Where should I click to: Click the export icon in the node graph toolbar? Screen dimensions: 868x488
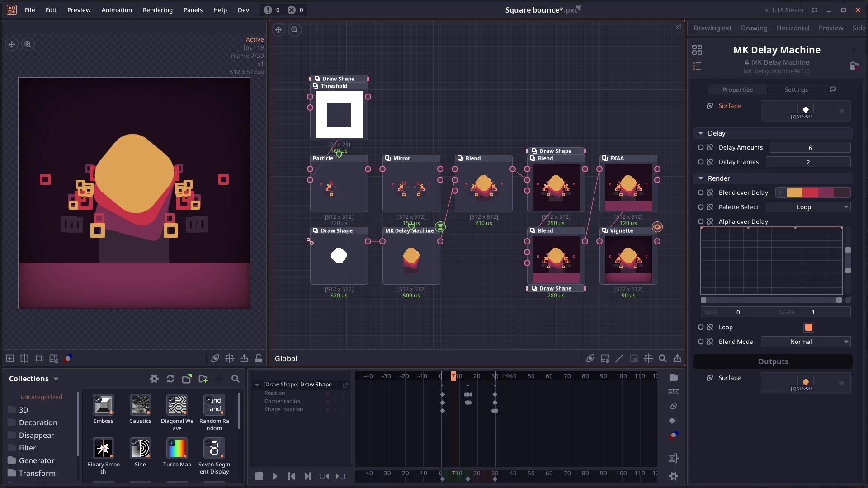(x=678, y=358)
